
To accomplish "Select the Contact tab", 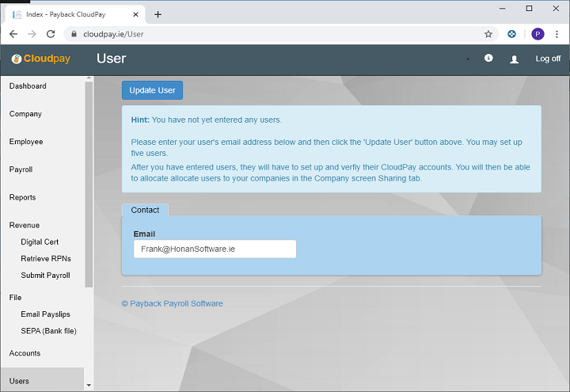I will (145, 210).
